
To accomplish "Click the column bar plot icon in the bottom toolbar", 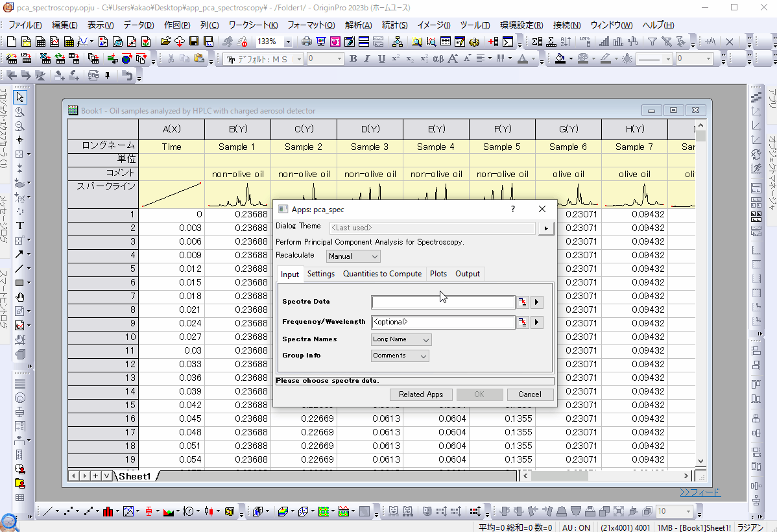I will [108, 511].
